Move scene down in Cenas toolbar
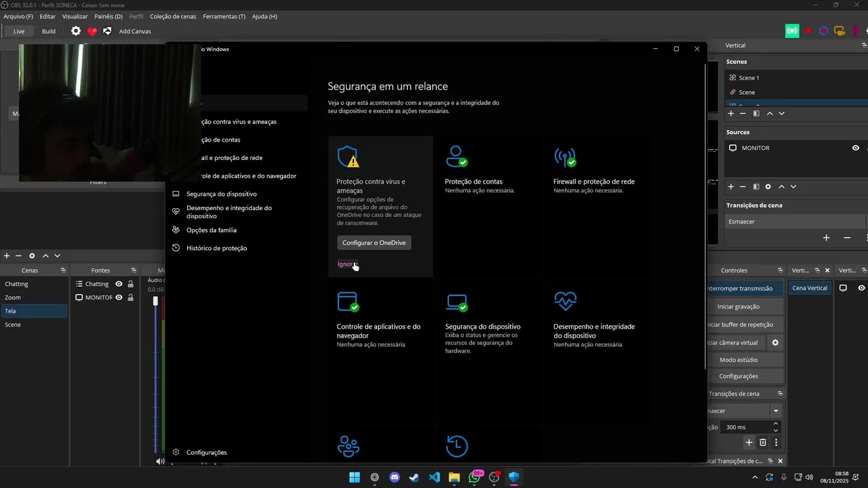Image resolution: width=868 pixels, height=488 pixels. point(58,256)
